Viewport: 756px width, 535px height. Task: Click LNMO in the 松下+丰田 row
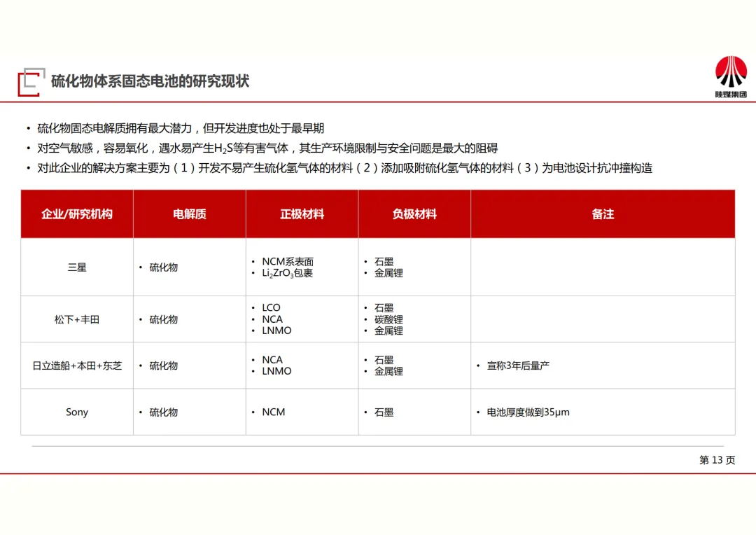click(276, 331)
